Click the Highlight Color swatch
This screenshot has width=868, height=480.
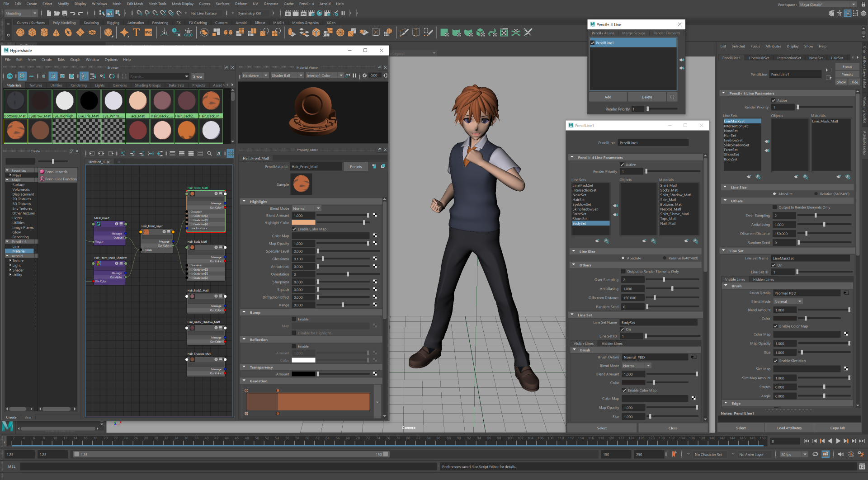click(303, 222)
